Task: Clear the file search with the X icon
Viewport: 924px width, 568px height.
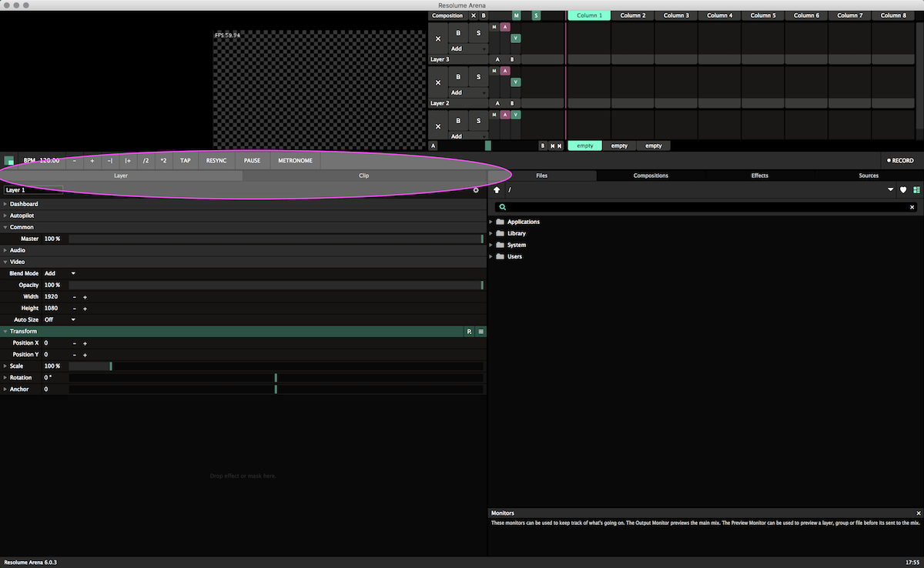Action: [912, 207]
